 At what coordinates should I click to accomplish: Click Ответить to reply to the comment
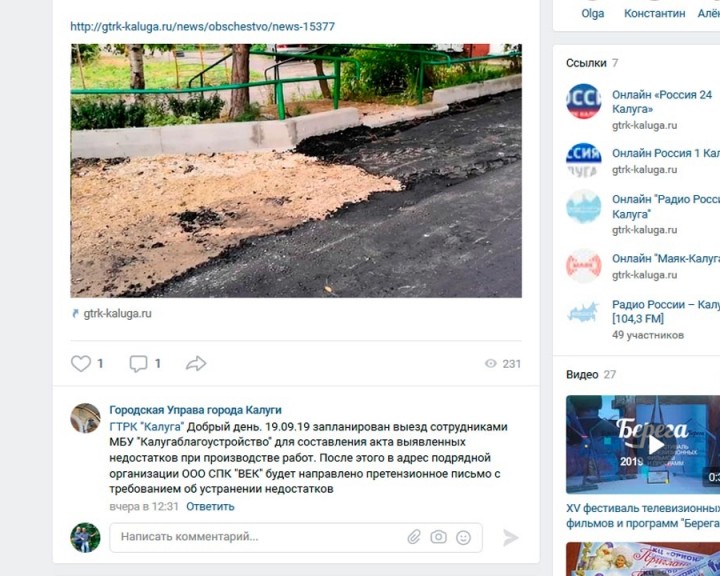tap(210, 507)
